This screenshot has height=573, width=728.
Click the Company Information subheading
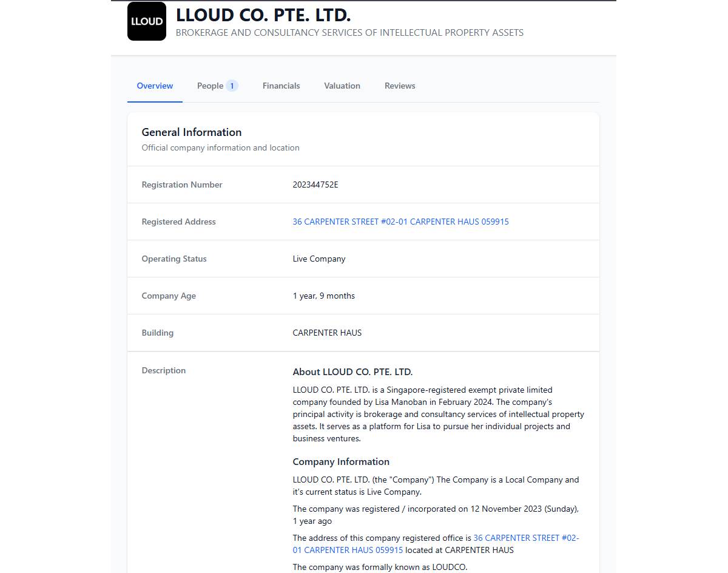point(341,461)
